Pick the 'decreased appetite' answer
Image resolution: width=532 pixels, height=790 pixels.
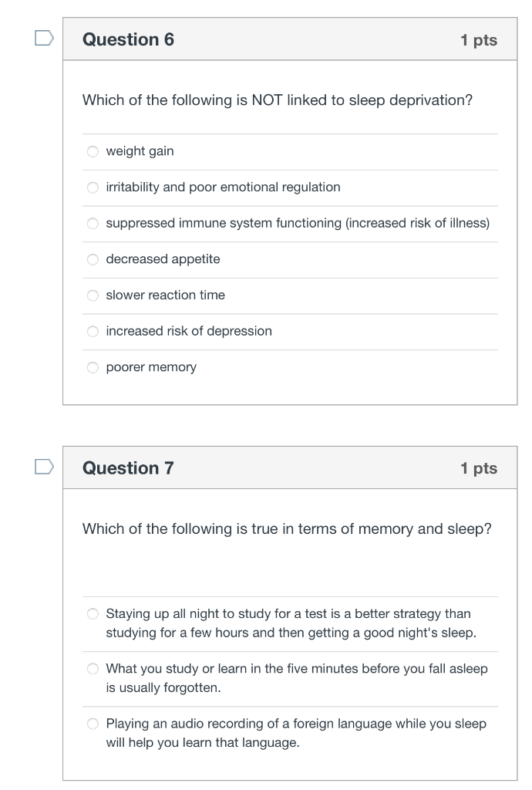pos(93,259)
